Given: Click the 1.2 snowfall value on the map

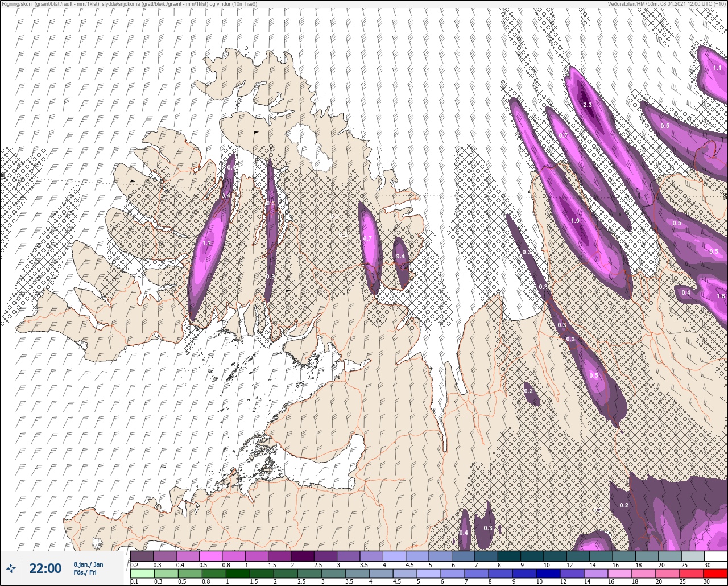Looking at the screenshot, I should [207, 244].
